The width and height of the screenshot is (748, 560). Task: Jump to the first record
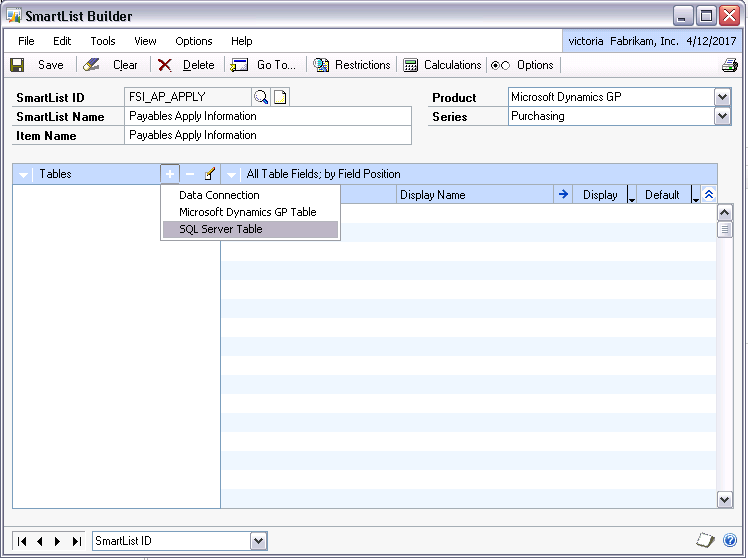click(x=24, y=541)
